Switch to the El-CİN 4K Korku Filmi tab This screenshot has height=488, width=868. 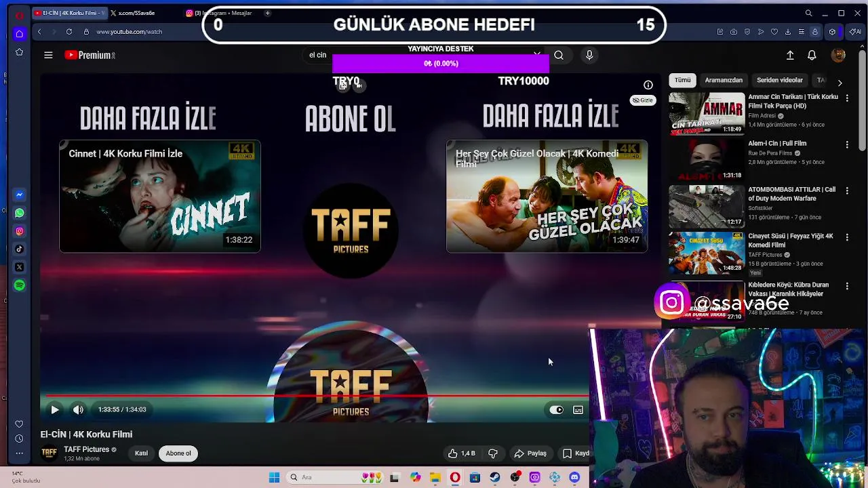coord(68,13)
